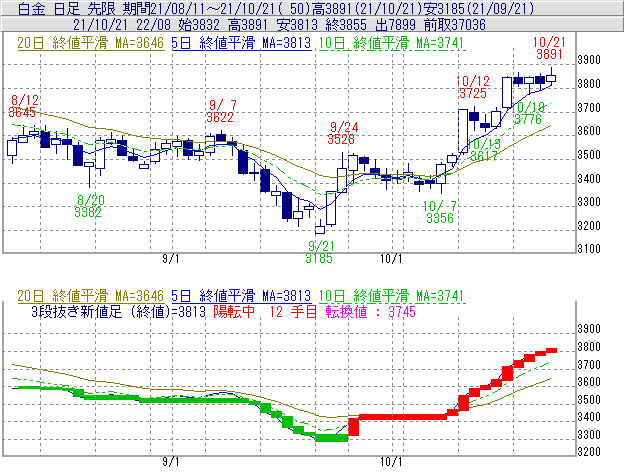624x475 pixels.
Task: Click 10日 MA=3741 legend above candlestick chart
Action: 391,43
